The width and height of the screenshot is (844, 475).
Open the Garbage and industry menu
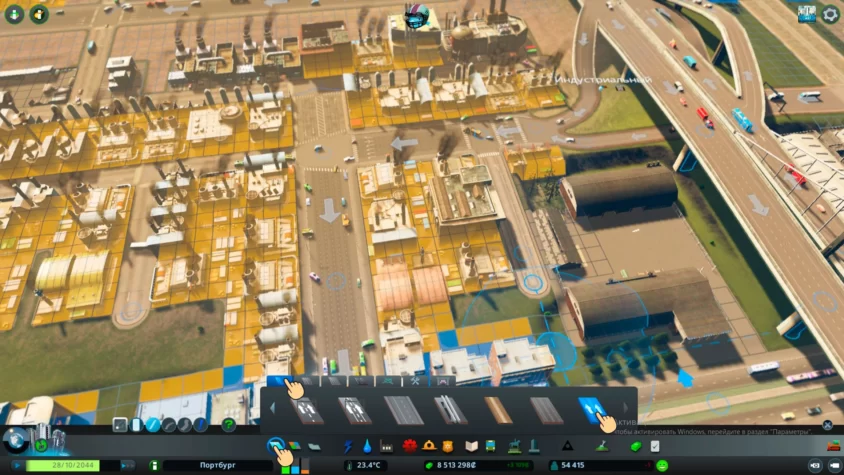click(386, 446)
